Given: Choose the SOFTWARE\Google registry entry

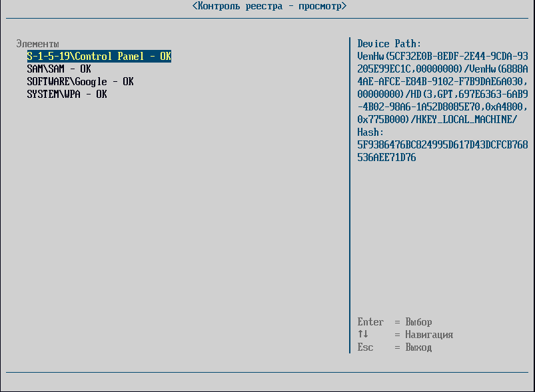Looking at the screenshot, I should [80, 82].
